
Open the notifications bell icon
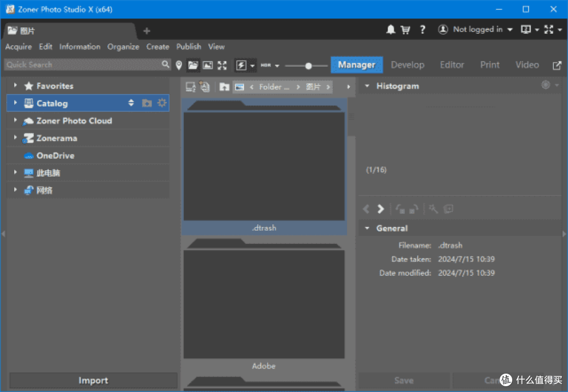point(390,29)
